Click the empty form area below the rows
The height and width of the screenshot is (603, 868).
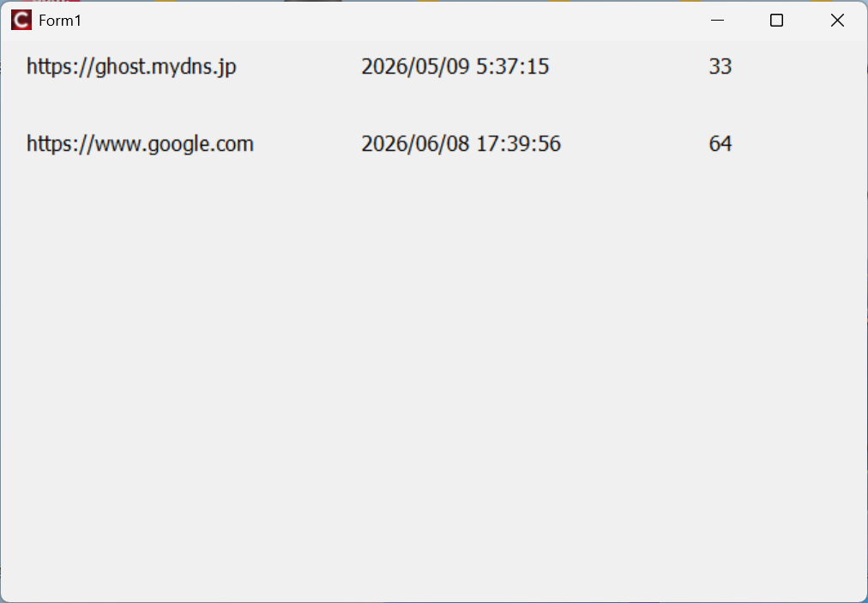tap(429, 386)
